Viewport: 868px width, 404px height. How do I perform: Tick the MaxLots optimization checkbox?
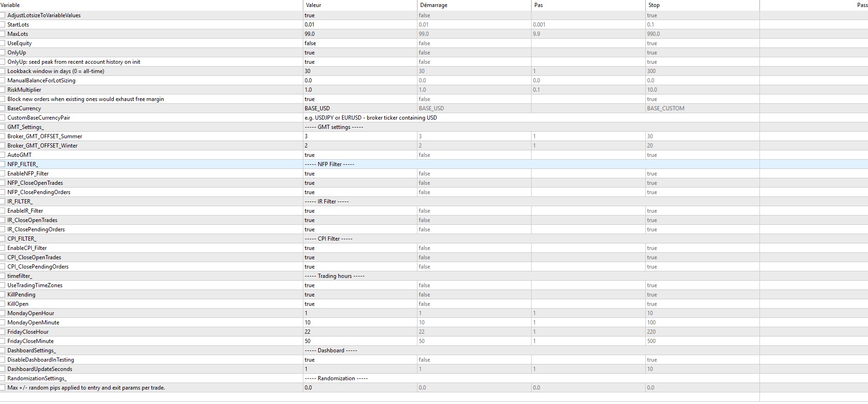click(2, 34)
